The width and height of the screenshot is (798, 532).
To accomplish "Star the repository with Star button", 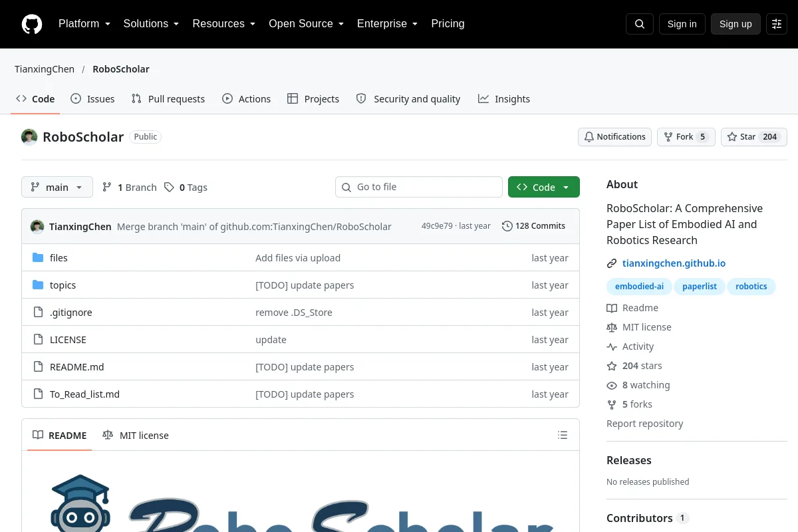I will 754,137.
